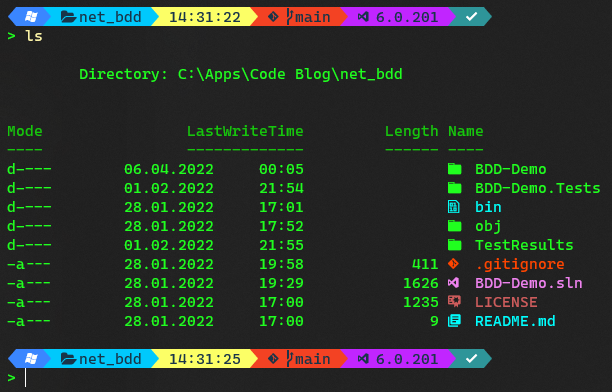Click the document icon next to README.md

(454, 321)
